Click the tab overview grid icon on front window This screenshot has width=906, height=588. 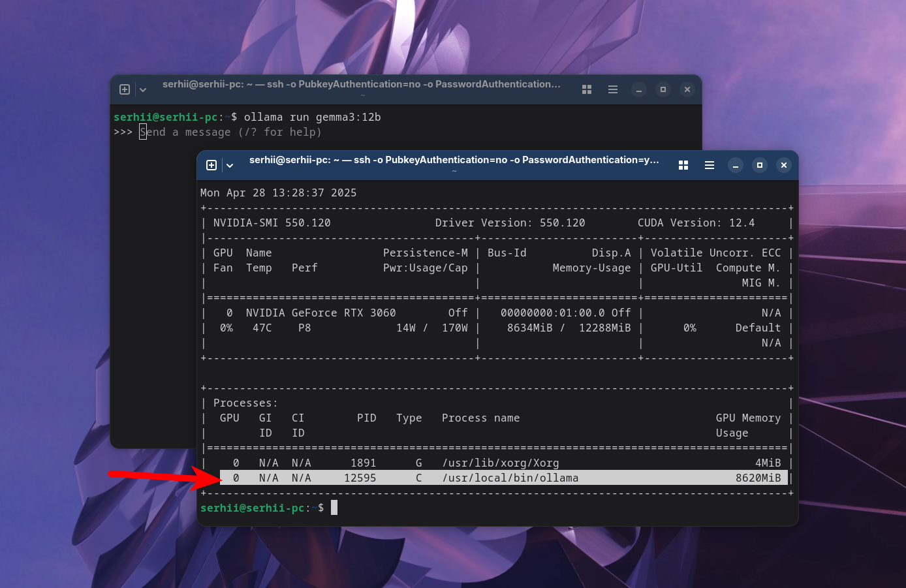(683, 165)
